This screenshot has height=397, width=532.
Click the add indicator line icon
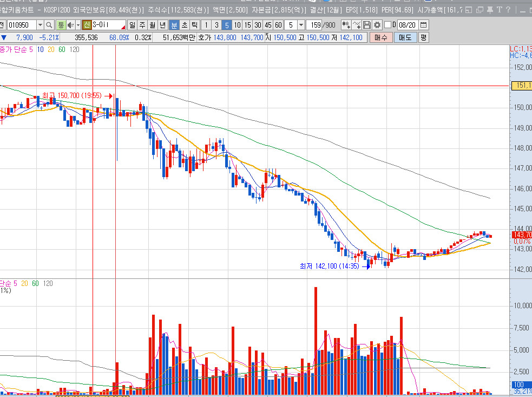[x=357, y=25]
